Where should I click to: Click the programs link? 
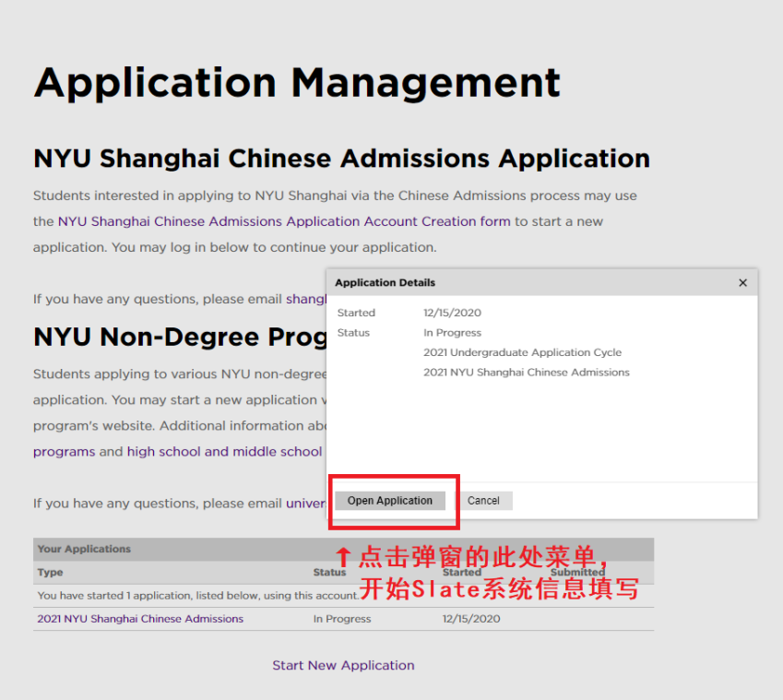64,451
